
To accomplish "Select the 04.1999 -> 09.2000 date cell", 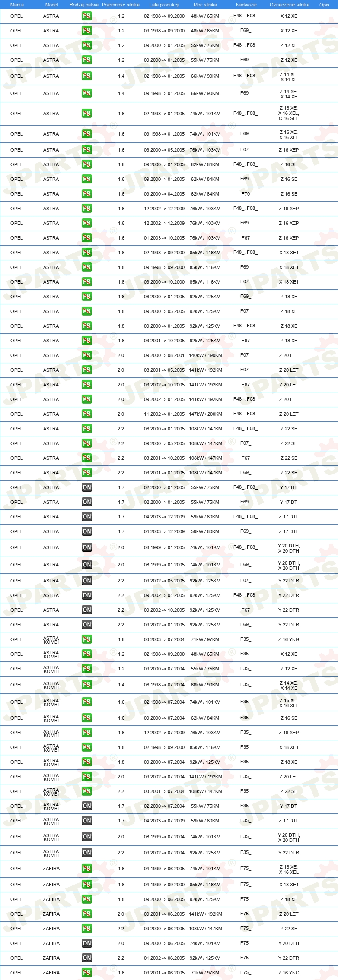I will point(164,885).
